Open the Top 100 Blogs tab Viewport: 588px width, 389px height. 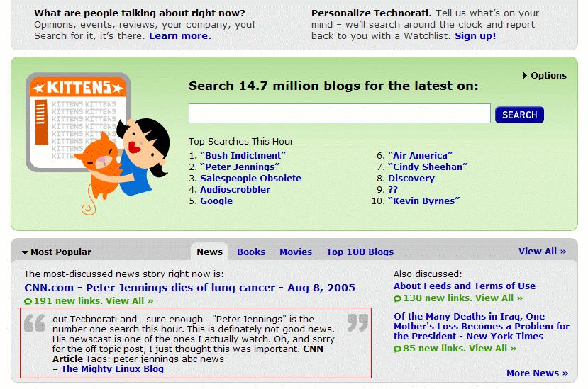(360, 252)
